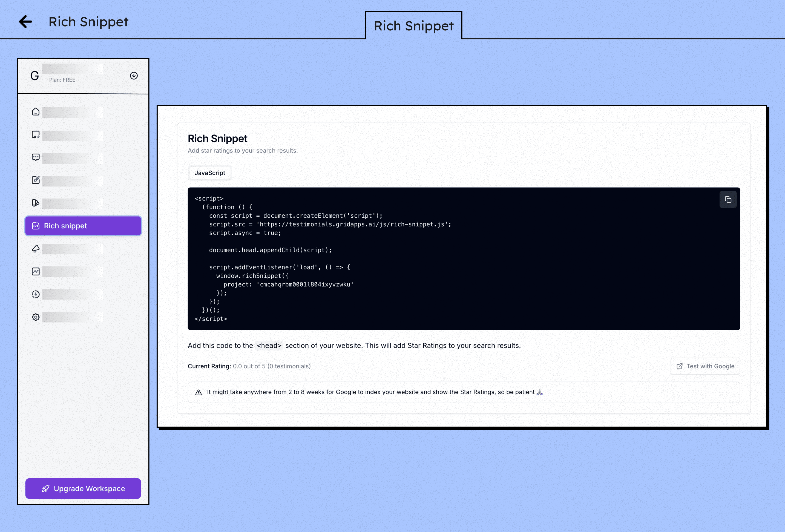Expand the workspace switcher arrow

coord(134,76)
